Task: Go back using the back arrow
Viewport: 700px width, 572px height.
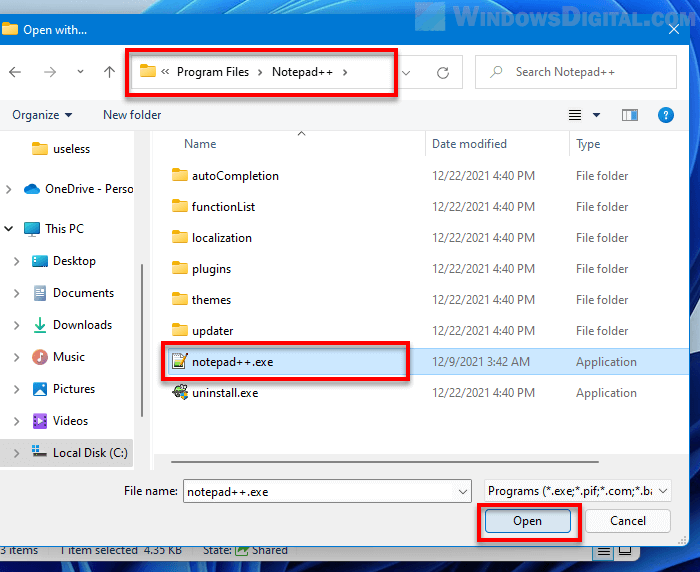Action: (15, 72)
